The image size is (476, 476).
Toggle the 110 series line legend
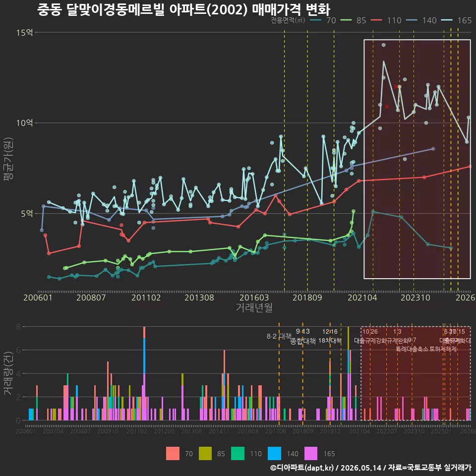tap(386, 20)
